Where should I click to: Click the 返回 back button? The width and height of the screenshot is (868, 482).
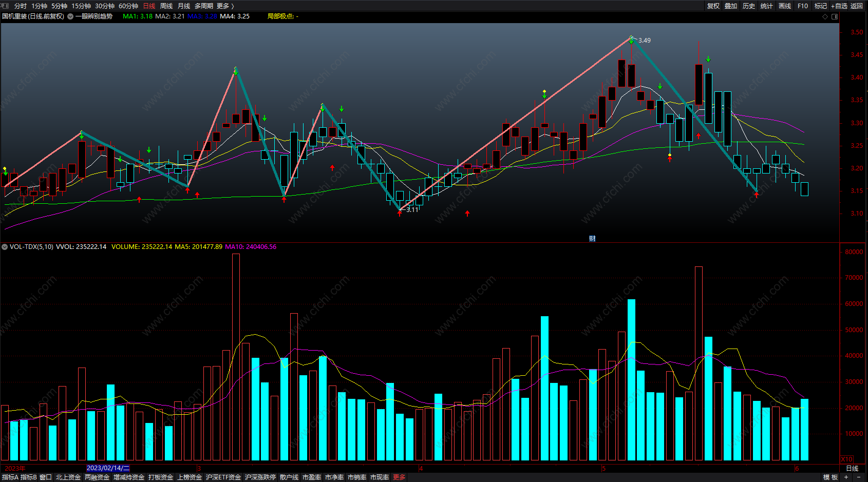[x=857, y=6]
